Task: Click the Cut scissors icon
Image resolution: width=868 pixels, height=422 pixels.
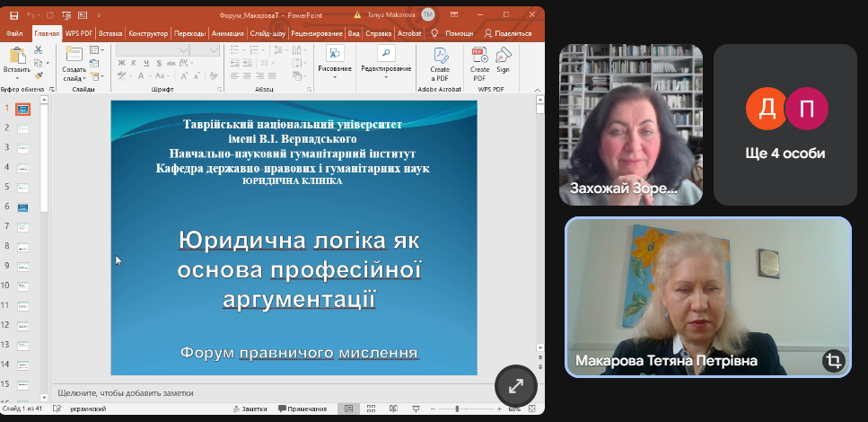Action: 39,50
